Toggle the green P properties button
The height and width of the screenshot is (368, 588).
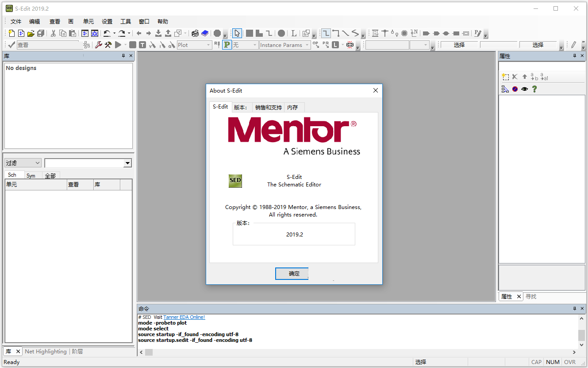point(227,45)
